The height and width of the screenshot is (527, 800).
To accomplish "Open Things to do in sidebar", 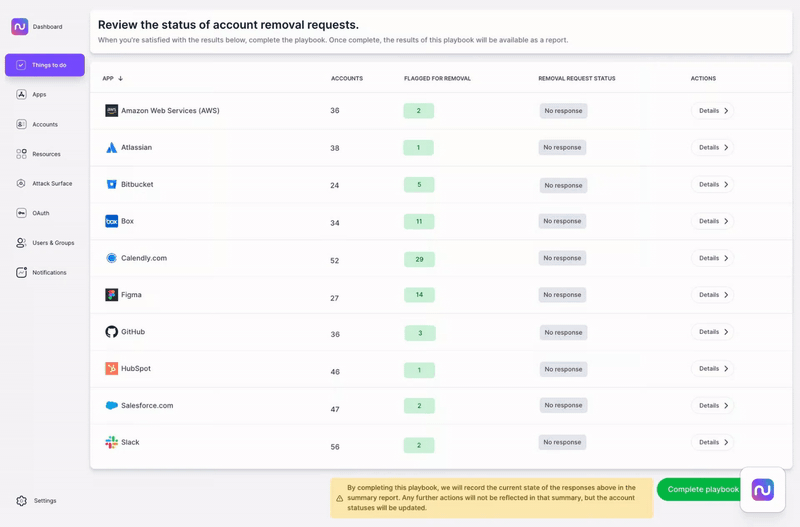I will (x=45, y=65).
